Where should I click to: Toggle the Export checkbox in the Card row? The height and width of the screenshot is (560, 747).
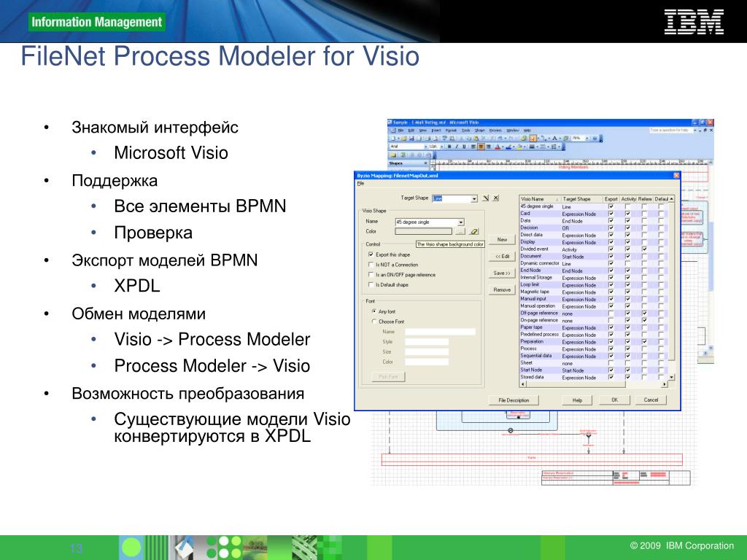tap(611, 214)
